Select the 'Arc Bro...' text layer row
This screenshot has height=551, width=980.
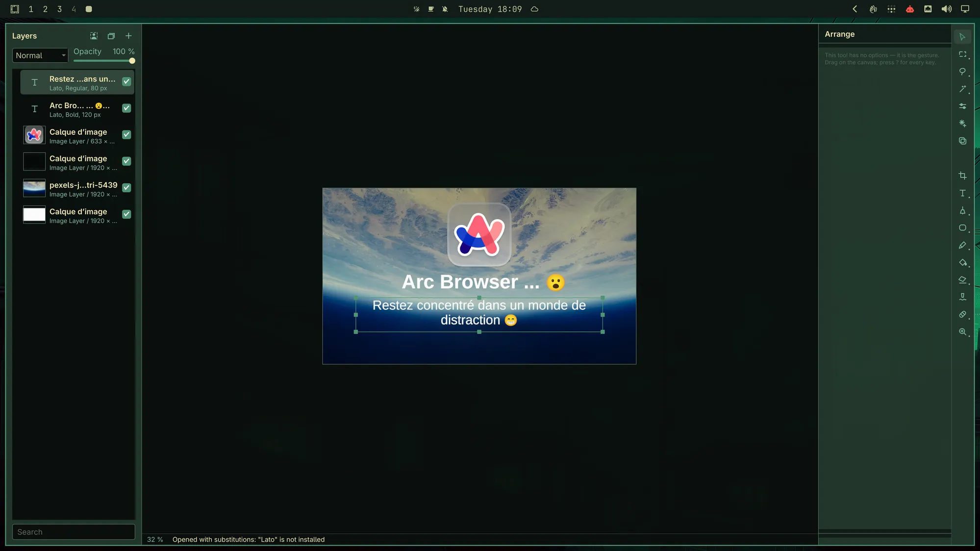(77, 109)
